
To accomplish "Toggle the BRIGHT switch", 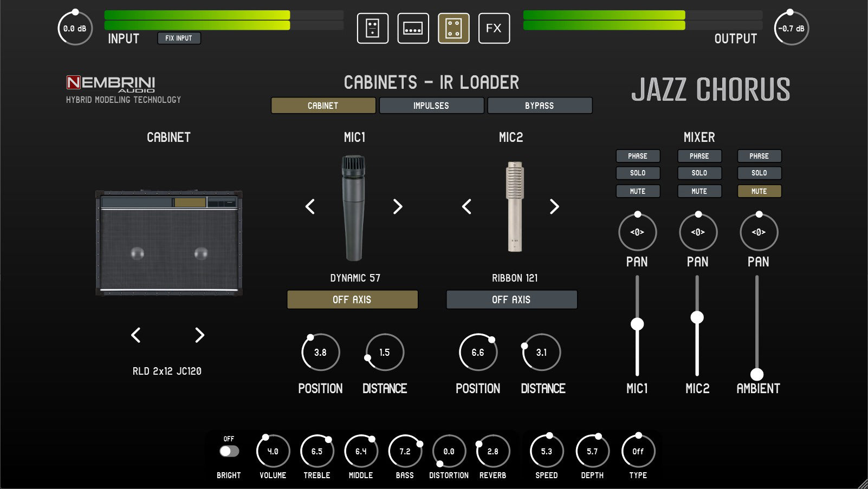I will (229, 451).
